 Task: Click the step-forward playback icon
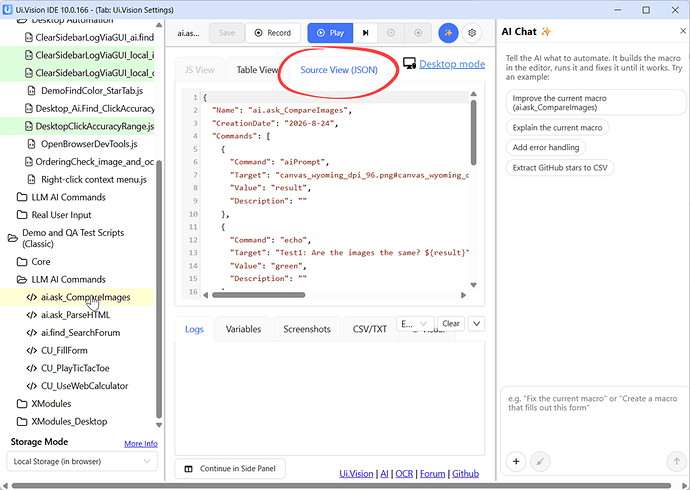(365, 33)
